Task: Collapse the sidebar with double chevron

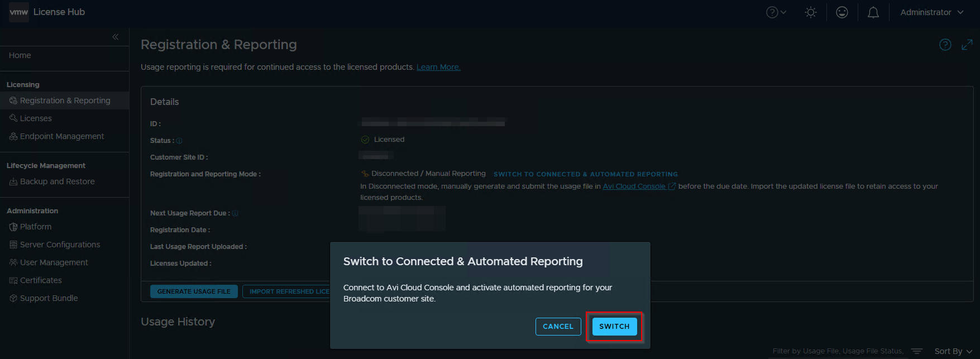Action: [116, 37]
